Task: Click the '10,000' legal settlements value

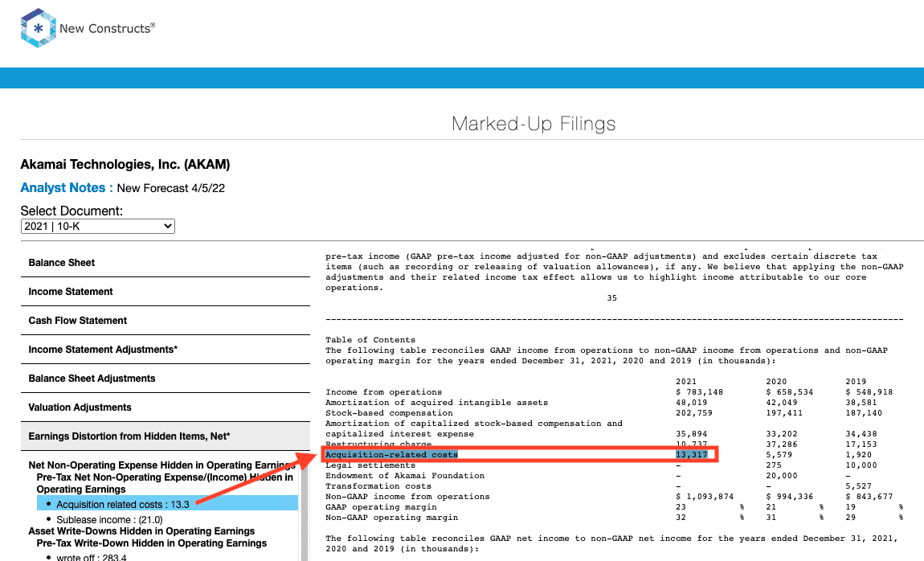Action: [861, 465]
